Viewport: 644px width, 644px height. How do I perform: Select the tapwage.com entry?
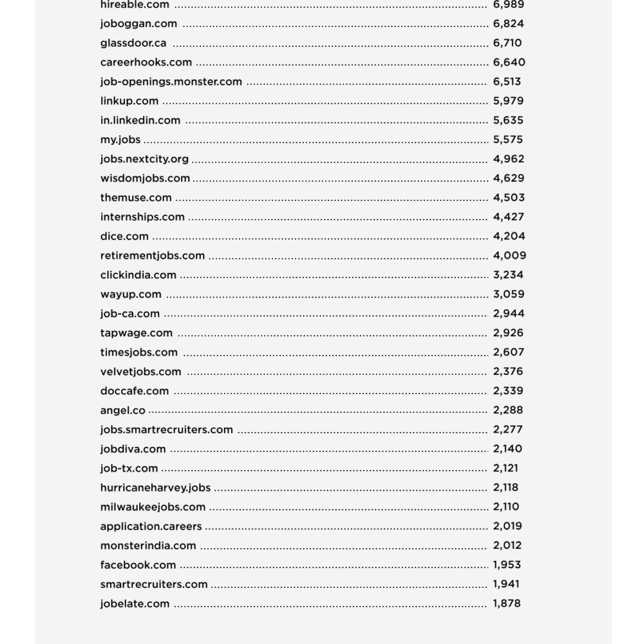pos(136,333)
